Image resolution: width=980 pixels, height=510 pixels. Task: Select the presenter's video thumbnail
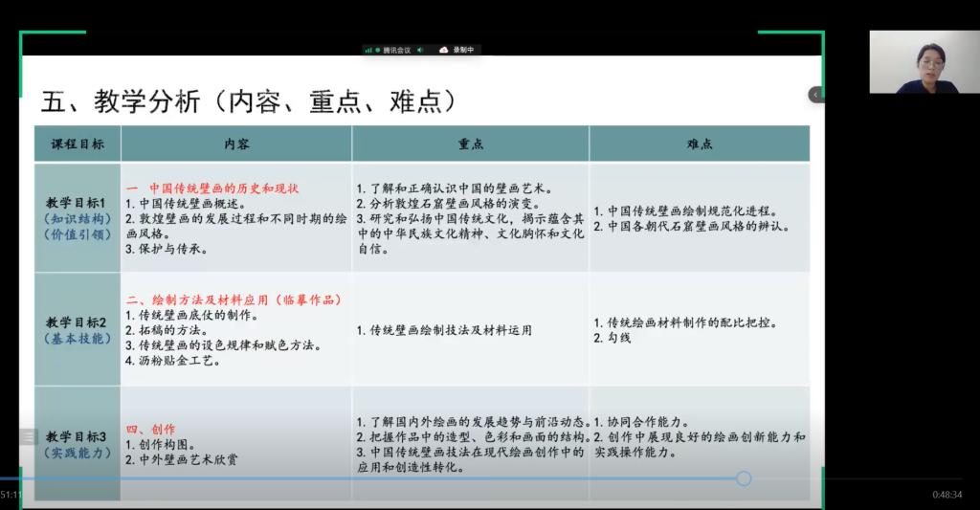(924, 61)
